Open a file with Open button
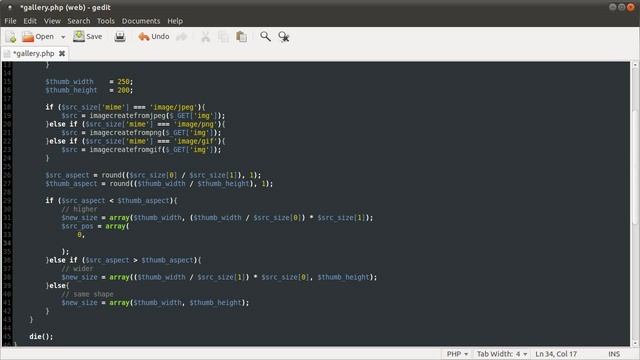This screenshot has width=640, height=360. [38, 37]
